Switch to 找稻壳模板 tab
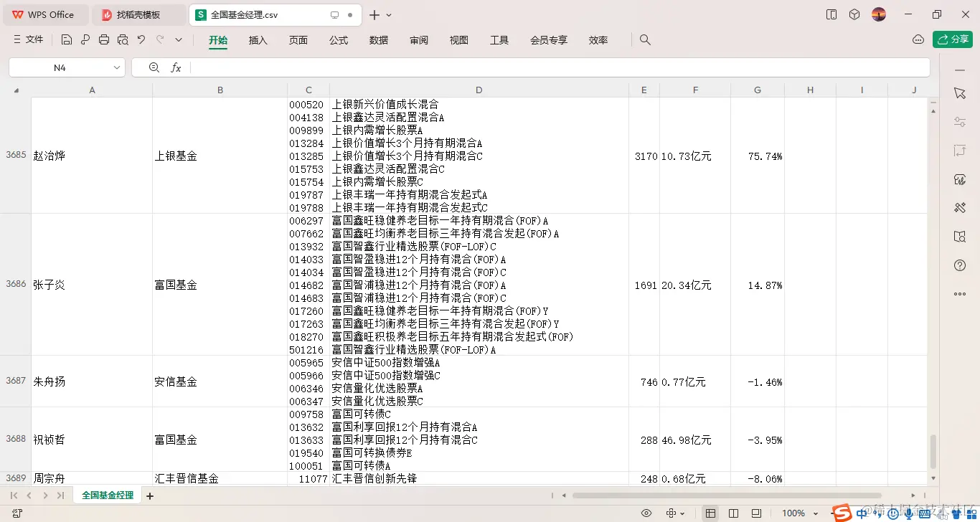 pyautogui.click(x=140, y=14)
